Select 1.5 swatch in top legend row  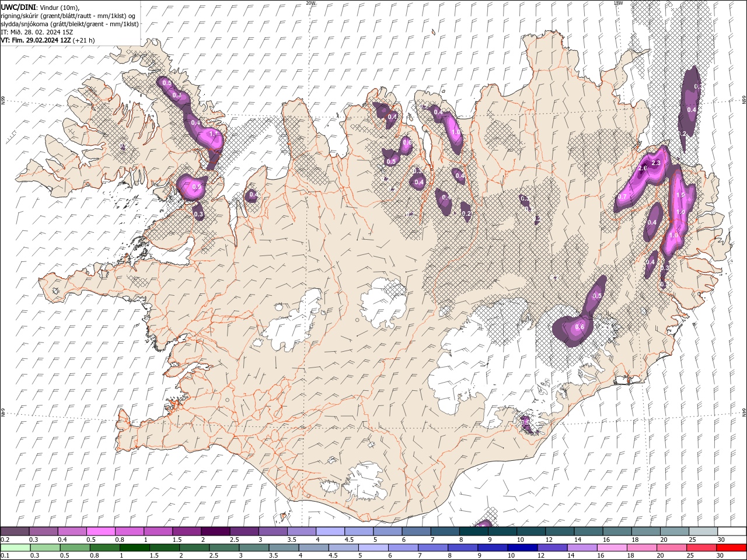click(x=187, y=531)
